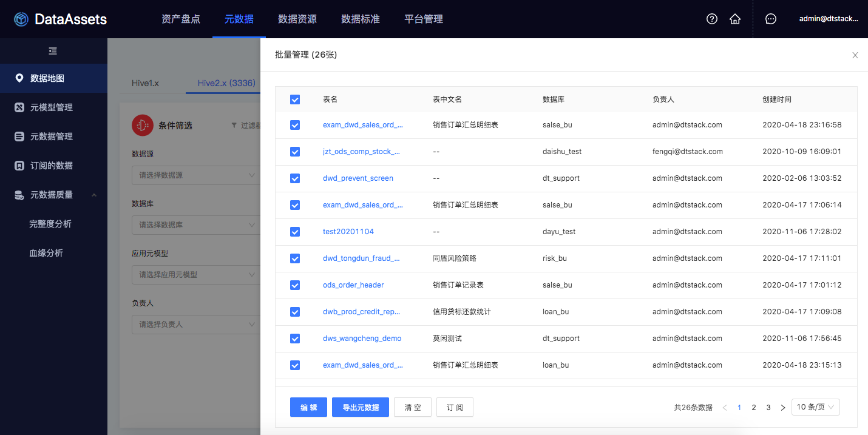This screenshot has width=868, height=435.
Task: Open the 数据源 select dropdown
Action: point(195,175)
